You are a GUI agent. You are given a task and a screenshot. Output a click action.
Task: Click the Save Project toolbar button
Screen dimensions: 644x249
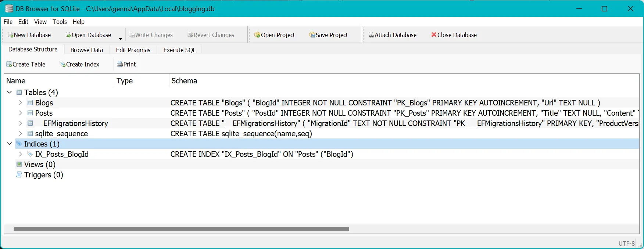coord(329,35)
